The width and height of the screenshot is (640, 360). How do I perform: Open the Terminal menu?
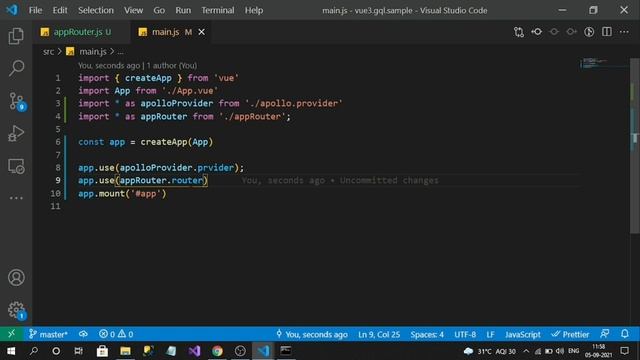[218, 10]
